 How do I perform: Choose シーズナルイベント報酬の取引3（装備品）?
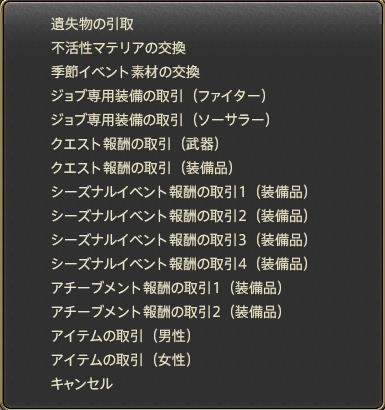pos(181,240)
